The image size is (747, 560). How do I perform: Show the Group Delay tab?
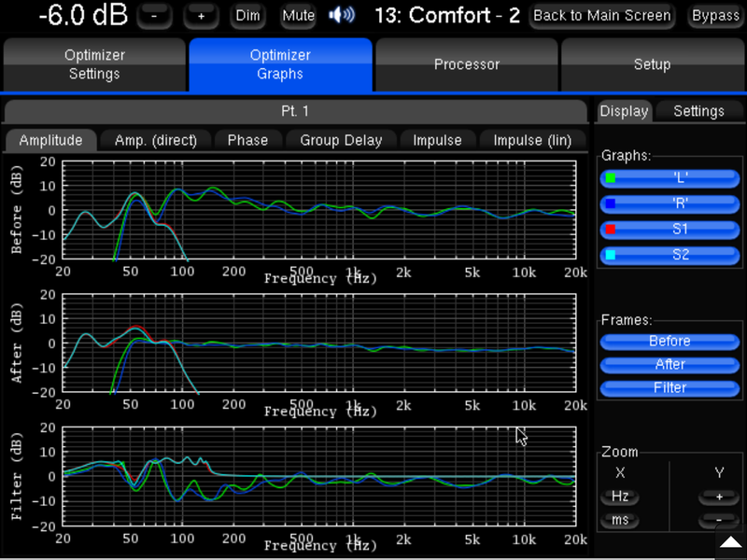click(341, 141)
